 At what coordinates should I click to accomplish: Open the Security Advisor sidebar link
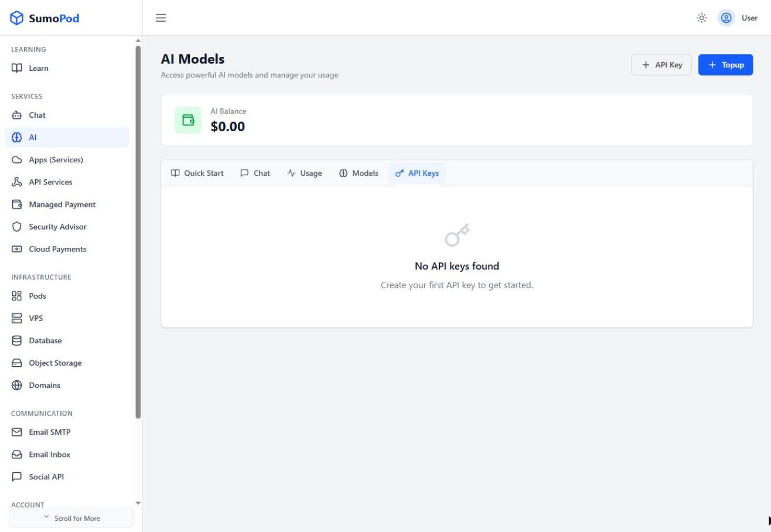point(67,227)
